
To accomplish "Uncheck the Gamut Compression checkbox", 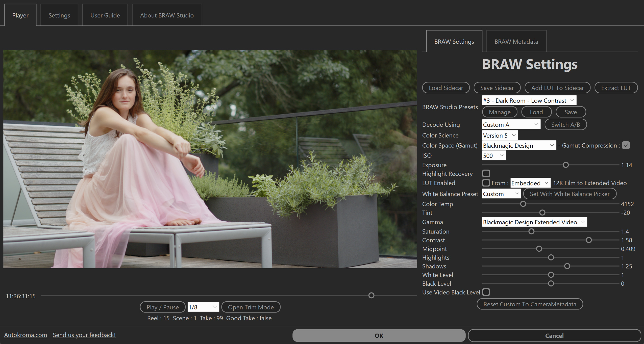I will tap(626, 145).
